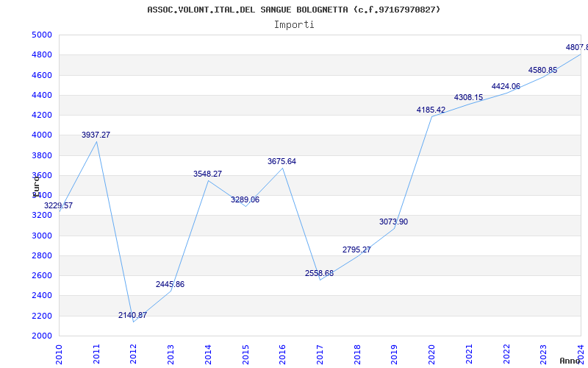
Task: Click the 2022 x-axis year label
Action: tap(506, 354)
